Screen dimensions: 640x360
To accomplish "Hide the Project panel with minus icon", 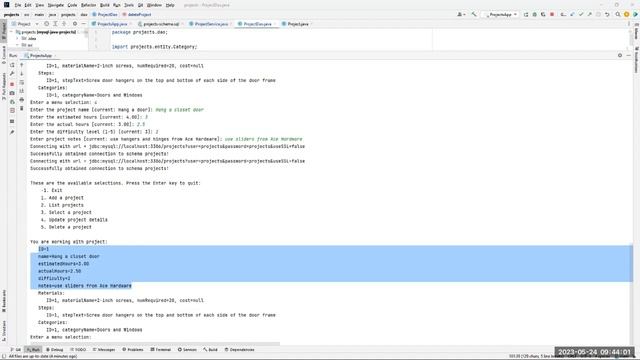I will pos(83,24).
